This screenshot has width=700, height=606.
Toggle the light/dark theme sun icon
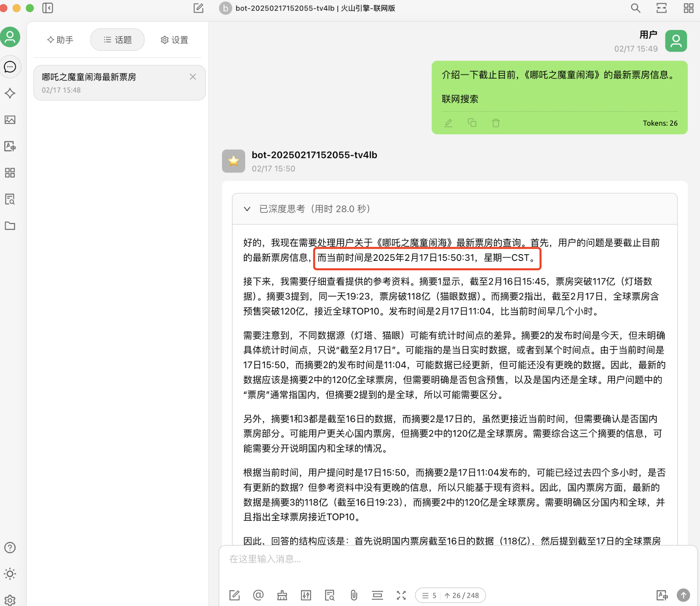pyautogui.click(x=10, y=574)
